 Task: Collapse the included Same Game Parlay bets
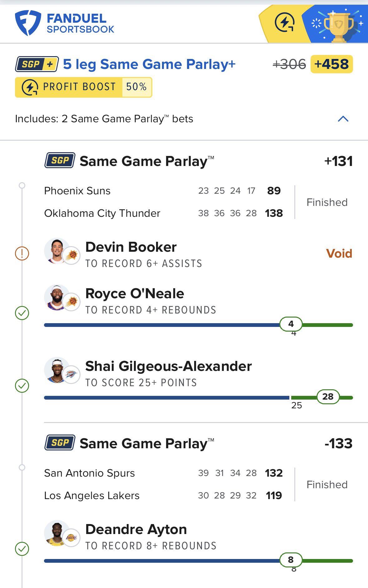(343, 119)
